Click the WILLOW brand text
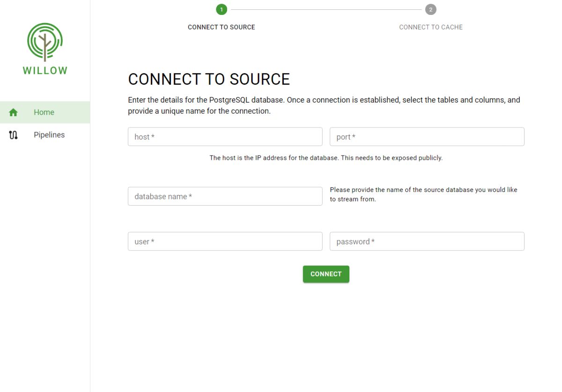This screenshot has width=562, height=392. [x=45, y=71]
